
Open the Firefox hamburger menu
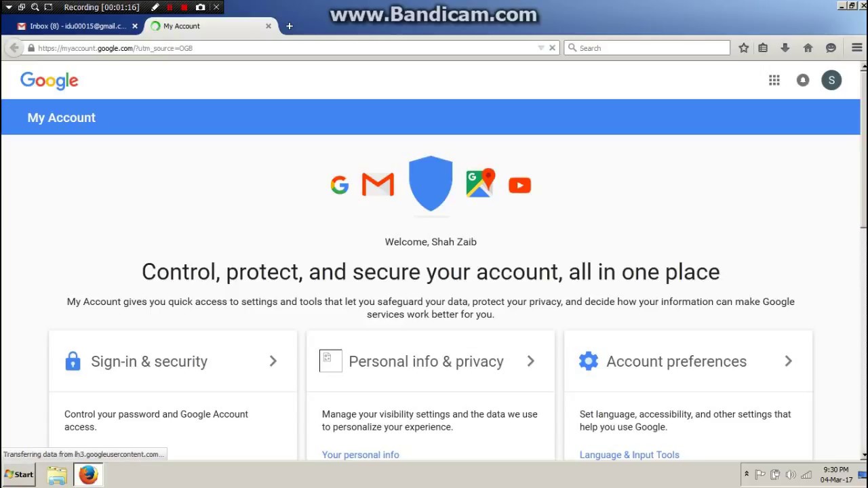(856, 48)
